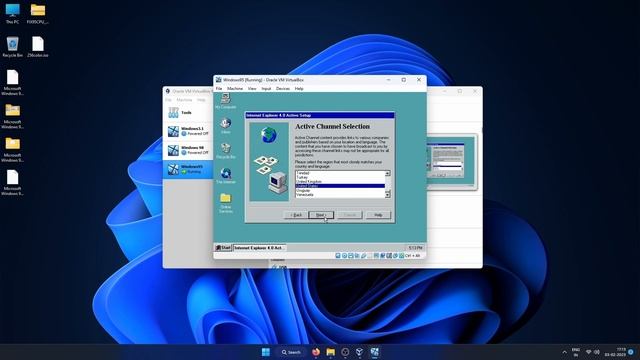Image resolution: width=640 pixels, height=360 pixels.
Task: Click Cancel button in setup wizard
Action: (349, 215)
